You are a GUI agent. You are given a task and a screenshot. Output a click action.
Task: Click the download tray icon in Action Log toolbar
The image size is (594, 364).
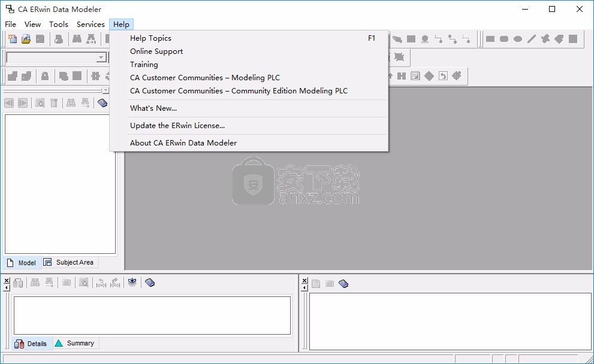pos(132,283)
